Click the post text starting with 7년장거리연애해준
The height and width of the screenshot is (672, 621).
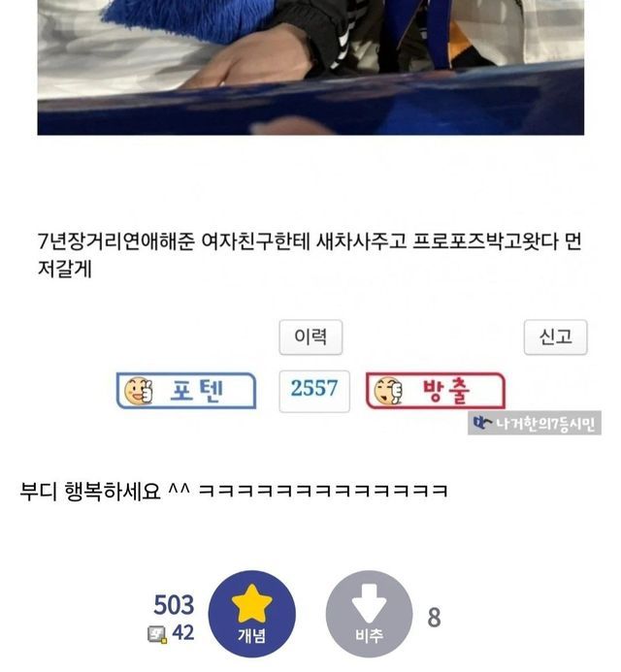310,255
